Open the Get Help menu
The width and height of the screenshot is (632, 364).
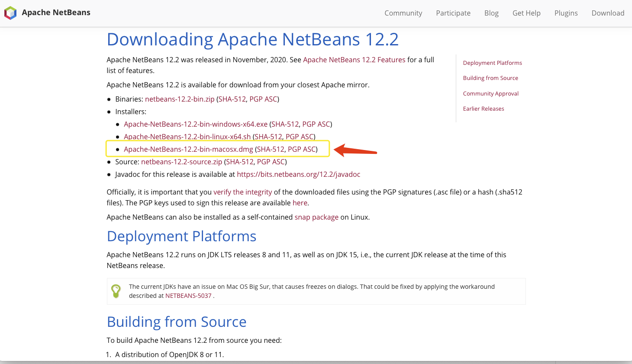point(526,13)
